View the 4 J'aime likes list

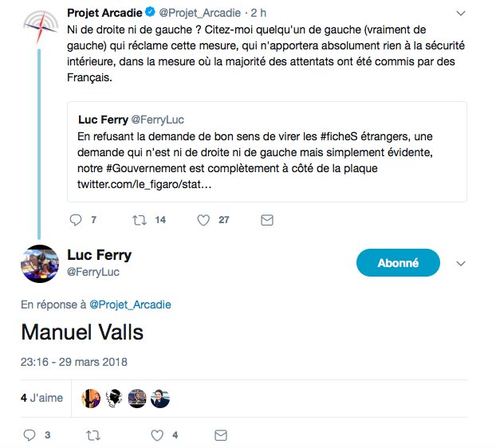tap(41, 398)
